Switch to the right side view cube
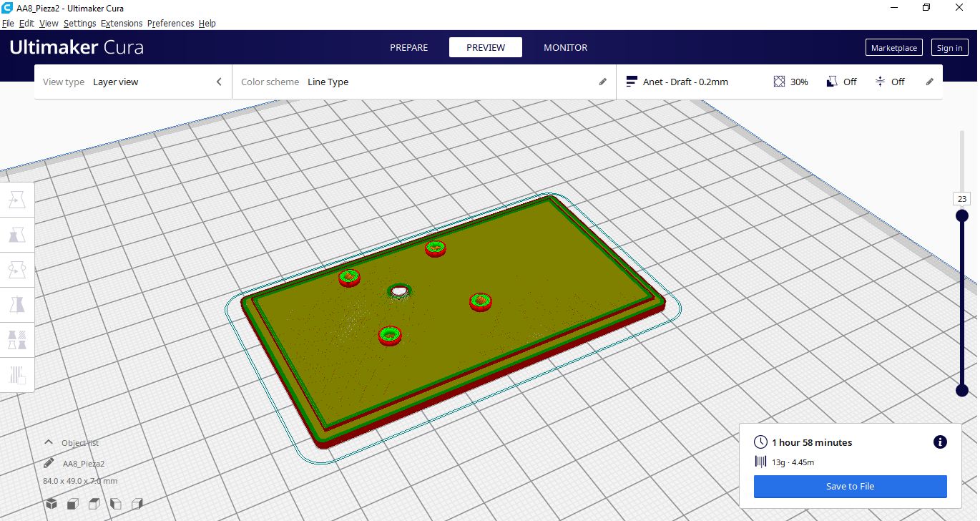980x521 pixels. point(137,504)
